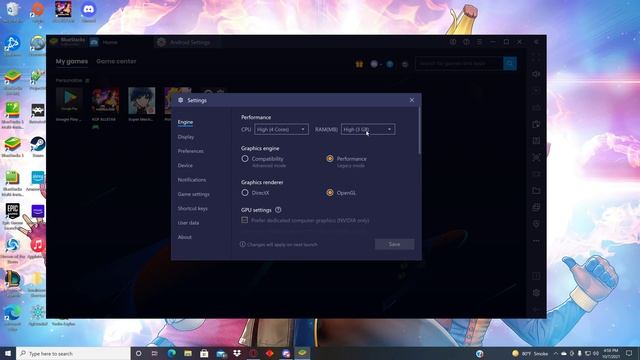Screen dimensions: 640x360
Task: Click the three dots in BlueStacks sidebar
Action: 536,241
